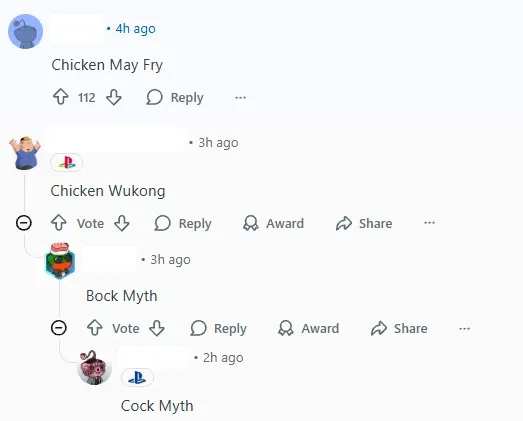This screenshot has width=523, height=421.
Task: Click PlayStation flair above Cock Myth
Action: click(x=137, y=378)
